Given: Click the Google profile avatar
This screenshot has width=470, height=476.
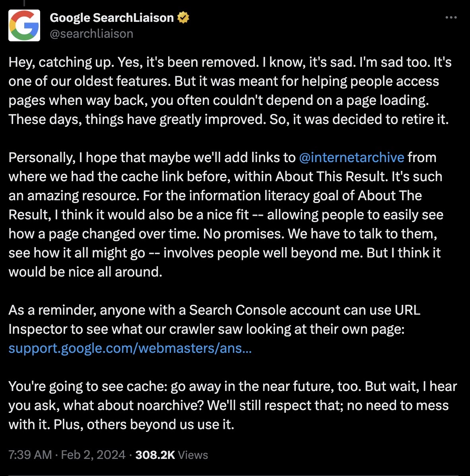Looking at the screenshot, I should click(x=24, y=25).
